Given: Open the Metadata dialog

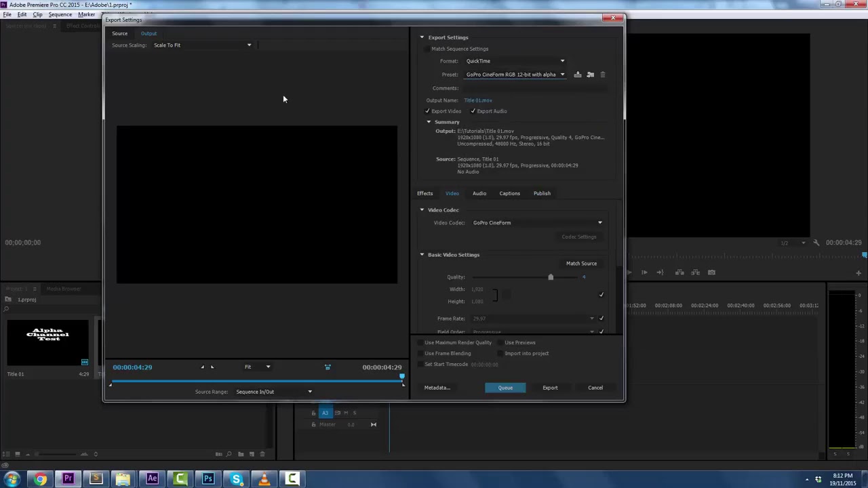Looking at the screenshot, I should click(437, 388).
